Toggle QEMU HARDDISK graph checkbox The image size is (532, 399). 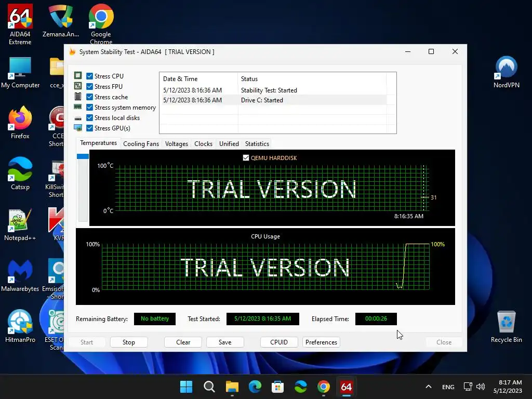246,158
